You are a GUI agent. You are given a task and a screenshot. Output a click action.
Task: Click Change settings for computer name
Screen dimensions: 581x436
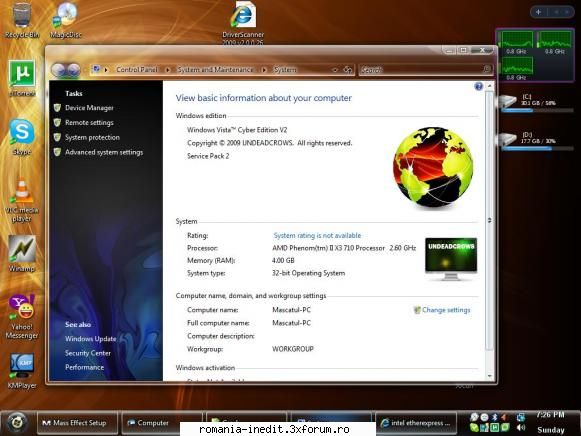click(x=446, y=310)
